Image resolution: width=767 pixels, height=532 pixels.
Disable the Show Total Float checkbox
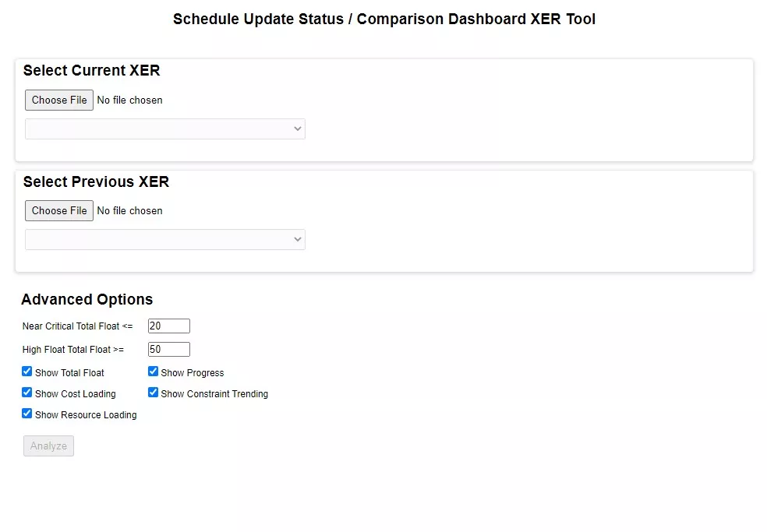pos(27,372)
